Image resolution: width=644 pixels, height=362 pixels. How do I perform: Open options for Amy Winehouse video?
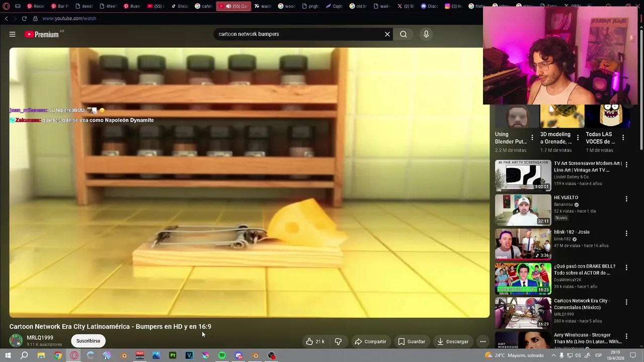point(626,336)
